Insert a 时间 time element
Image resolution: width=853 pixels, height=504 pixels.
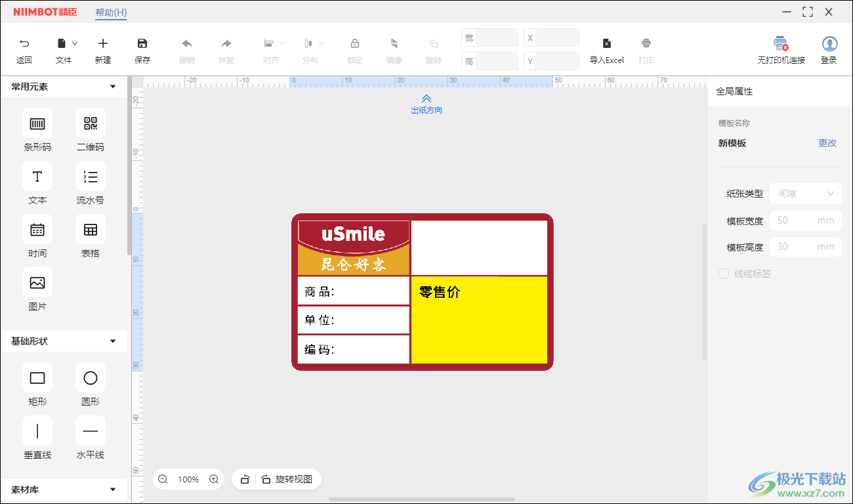[37, 230]
